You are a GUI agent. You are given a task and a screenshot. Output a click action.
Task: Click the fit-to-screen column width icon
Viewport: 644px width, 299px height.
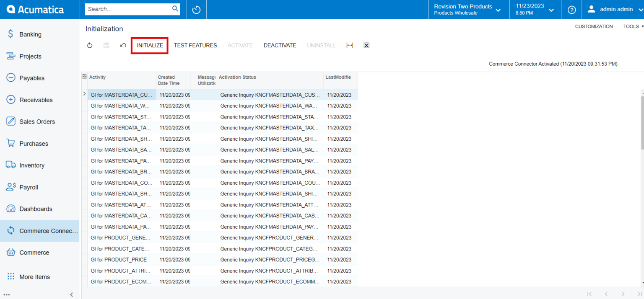349,45
